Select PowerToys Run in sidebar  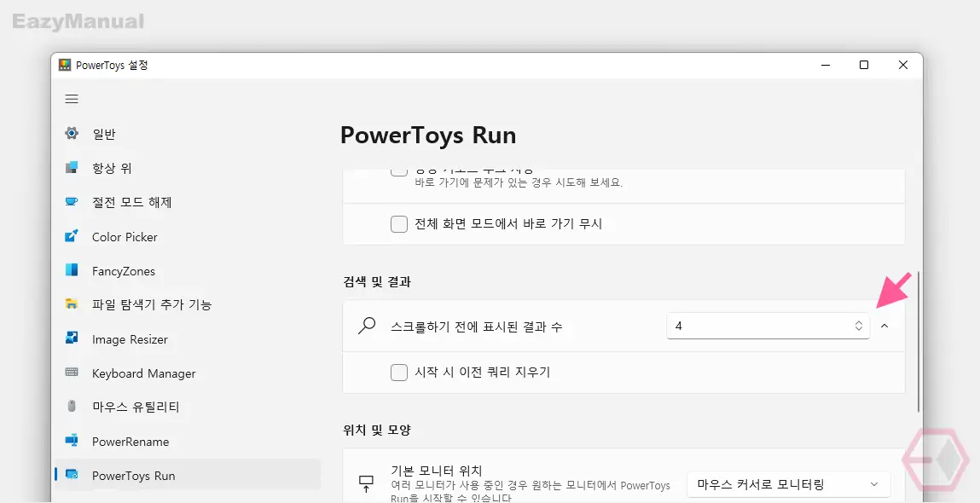[x=188, y=476]
